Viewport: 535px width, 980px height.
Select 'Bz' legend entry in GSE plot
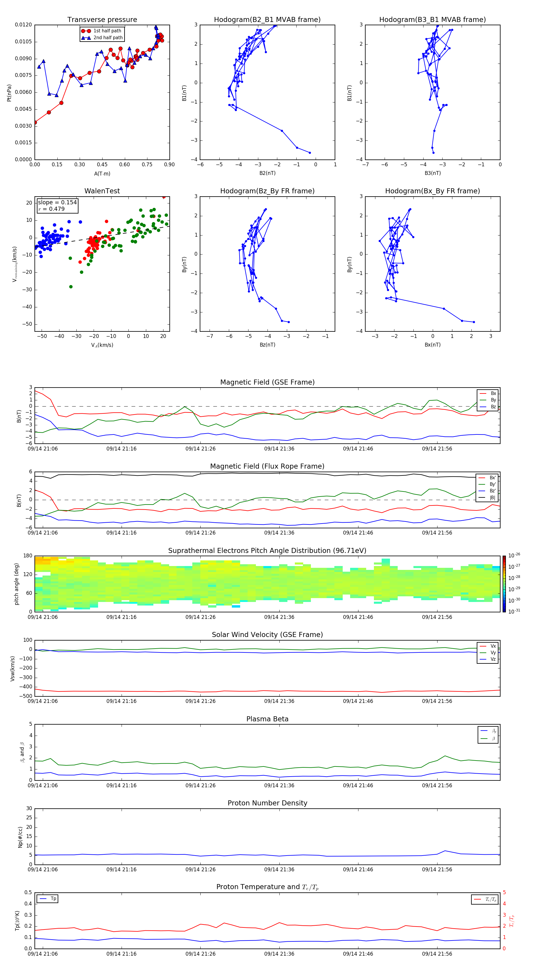pos(488,407)
